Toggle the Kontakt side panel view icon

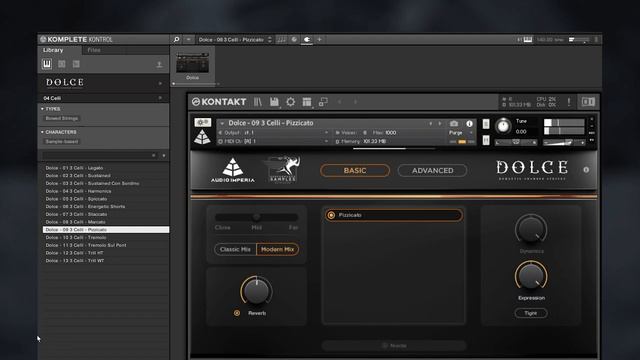point(588,102)
